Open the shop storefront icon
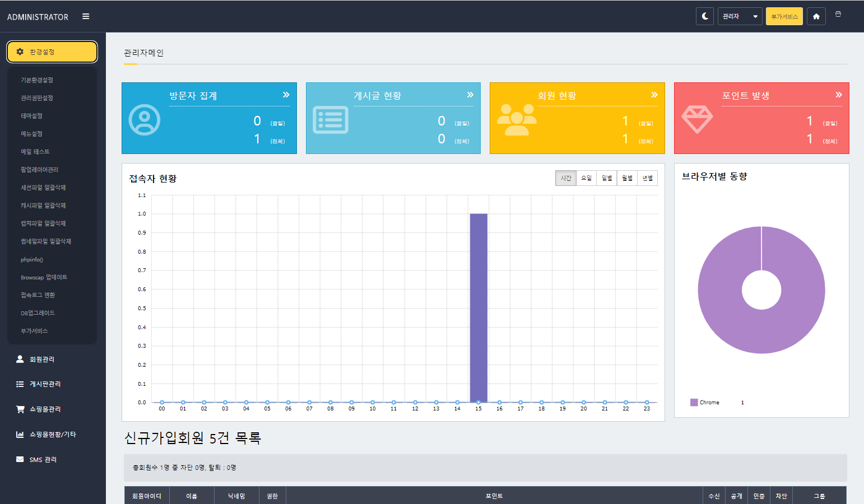The height and width of the screenshot is (504, 864). (x=838, y=14)
